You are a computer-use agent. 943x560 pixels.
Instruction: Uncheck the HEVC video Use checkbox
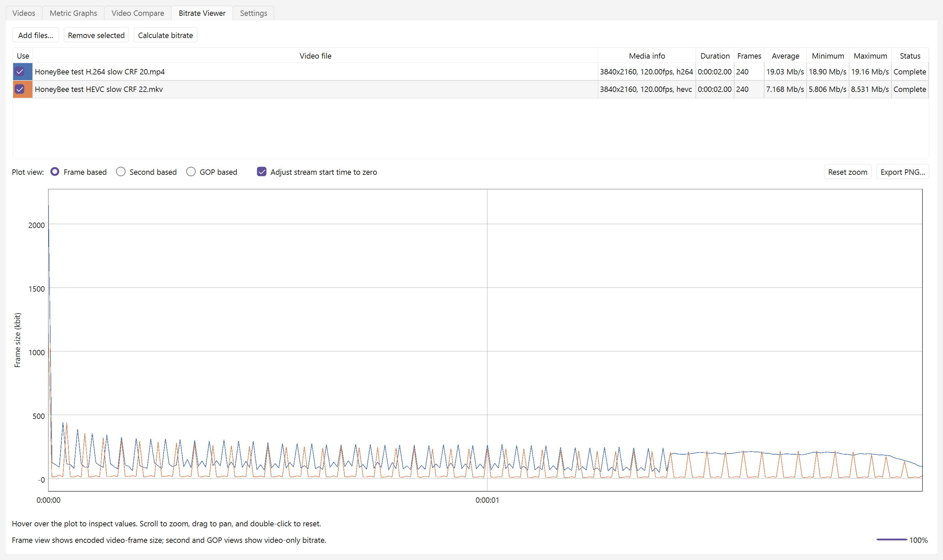(20, 90)
